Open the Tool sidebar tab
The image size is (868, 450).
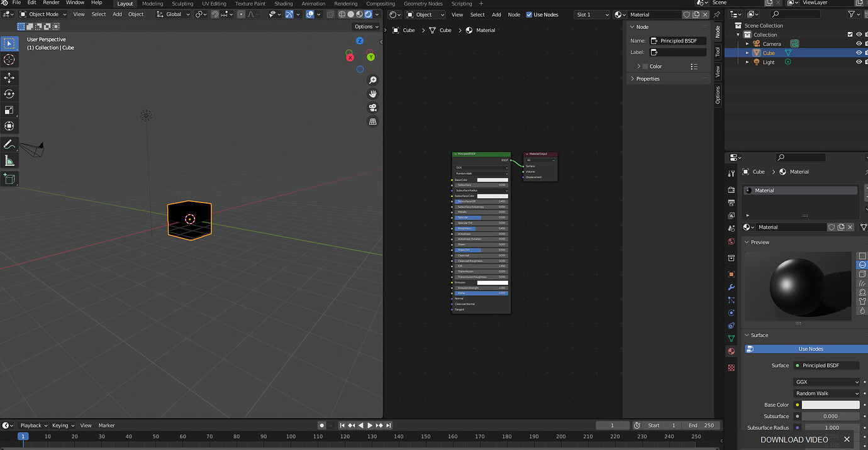pos(718,52)
